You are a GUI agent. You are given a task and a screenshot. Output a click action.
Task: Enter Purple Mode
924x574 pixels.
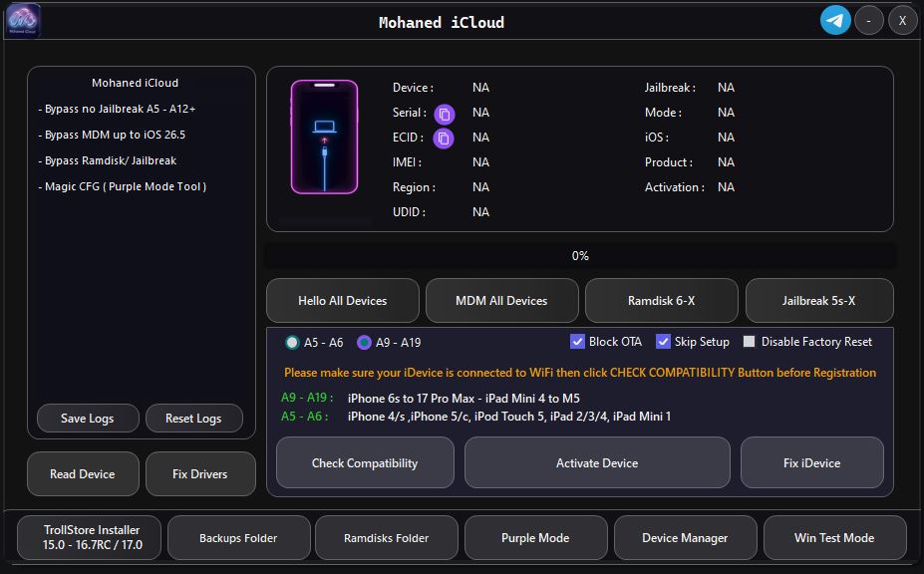tap(535, 537)
